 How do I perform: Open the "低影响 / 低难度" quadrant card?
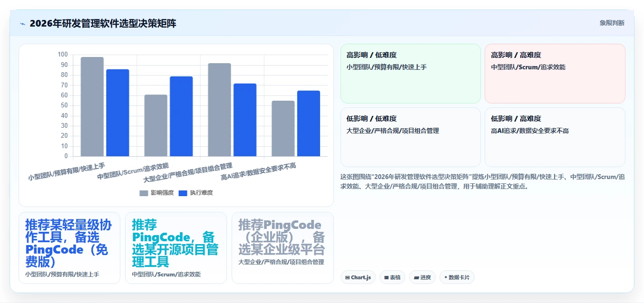point(410,137)
